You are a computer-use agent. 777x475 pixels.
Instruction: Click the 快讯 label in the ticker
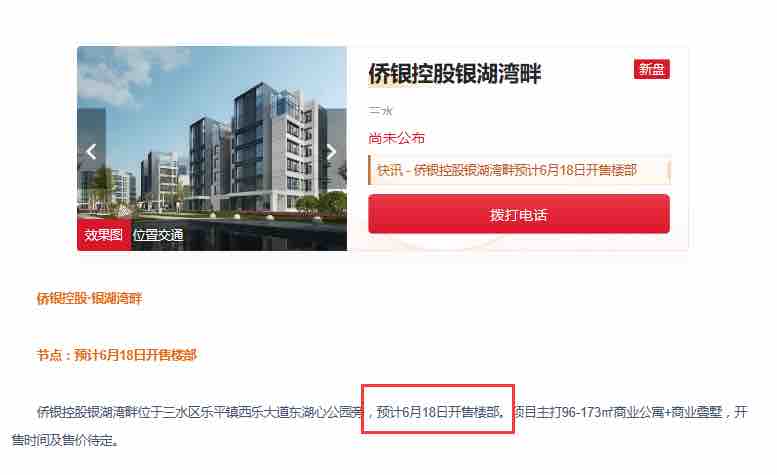[390, 170]
